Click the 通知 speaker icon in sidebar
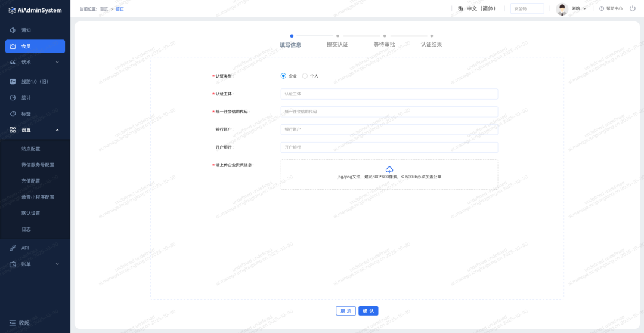This screenshot has width=644, height=333. click(x=13, y=30)
